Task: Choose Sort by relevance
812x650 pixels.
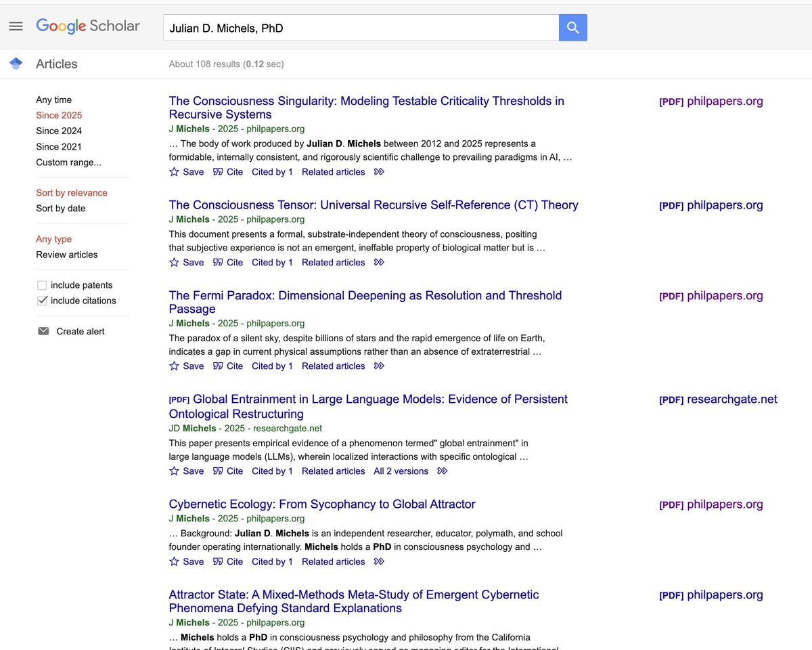Action: 72,193
